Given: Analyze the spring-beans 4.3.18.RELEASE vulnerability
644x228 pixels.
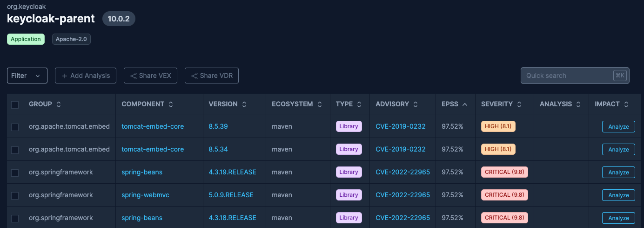Looking at the screenshot, I should (x=618, y=218).
